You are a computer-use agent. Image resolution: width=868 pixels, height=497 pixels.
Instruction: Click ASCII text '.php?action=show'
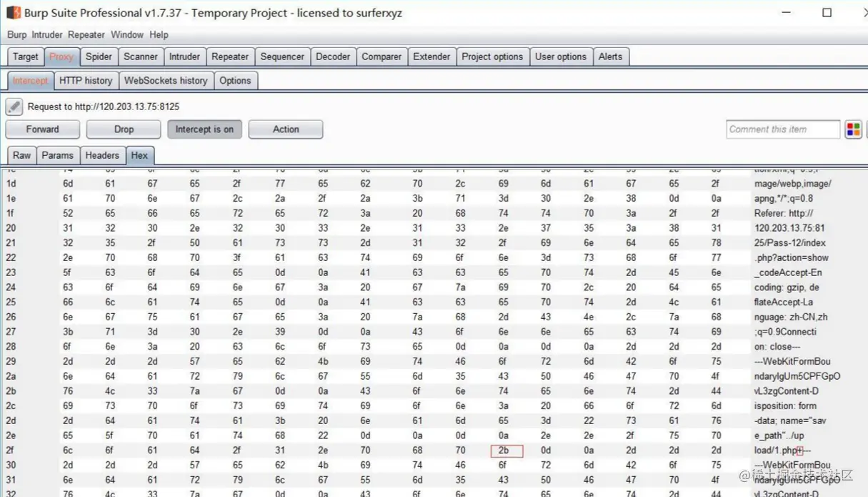[x=791, y=257]
